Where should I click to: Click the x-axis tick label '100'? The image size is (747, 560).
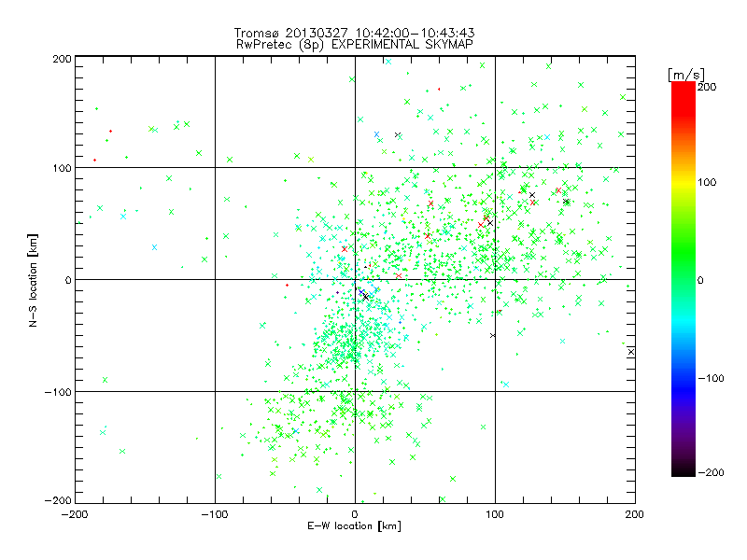[x=495, y=514]
